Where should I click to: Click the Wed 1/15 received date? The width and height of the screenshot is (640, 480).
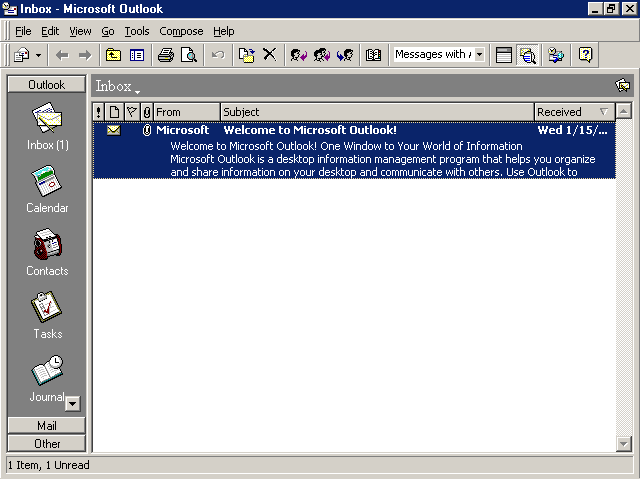coord(572,130)
